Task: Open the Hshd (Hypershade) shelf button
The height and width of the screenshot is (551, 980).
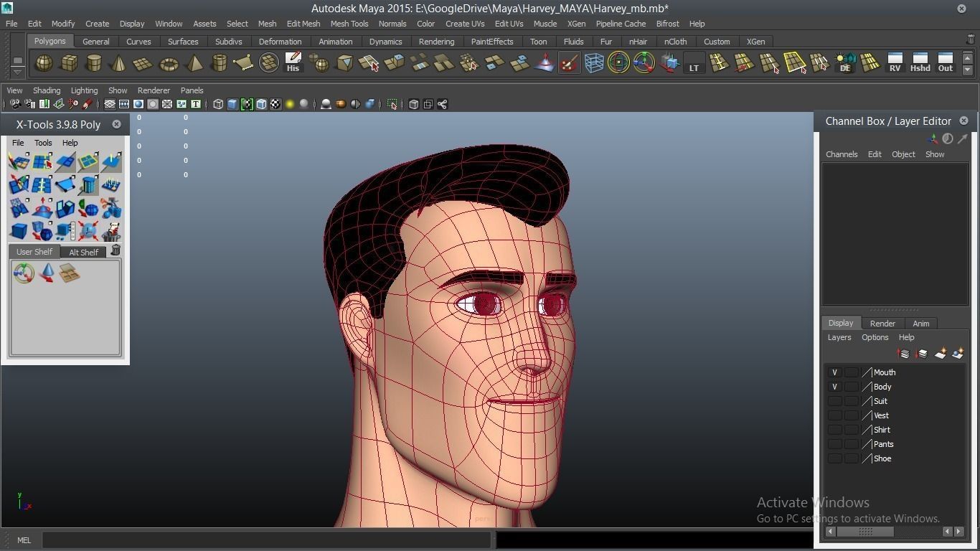Action: 920,62
